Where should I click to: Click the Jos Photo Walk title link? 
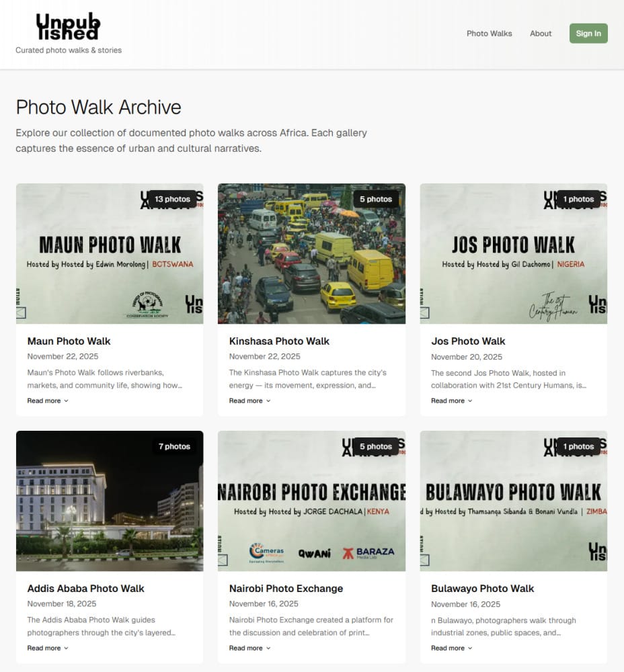click(x=468, y=341)
